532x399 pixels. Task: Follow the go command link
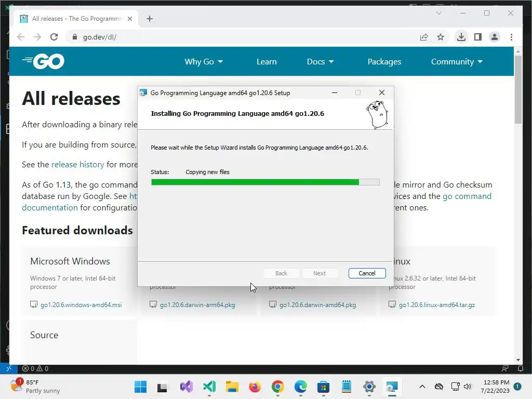(x=467, y=196)
